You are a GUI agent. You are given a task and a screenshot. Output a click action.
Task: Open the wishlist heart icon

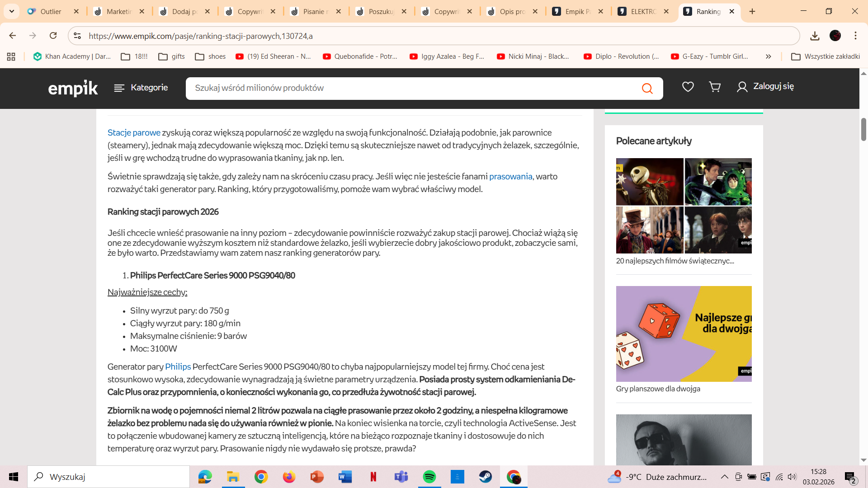[688, 87]
